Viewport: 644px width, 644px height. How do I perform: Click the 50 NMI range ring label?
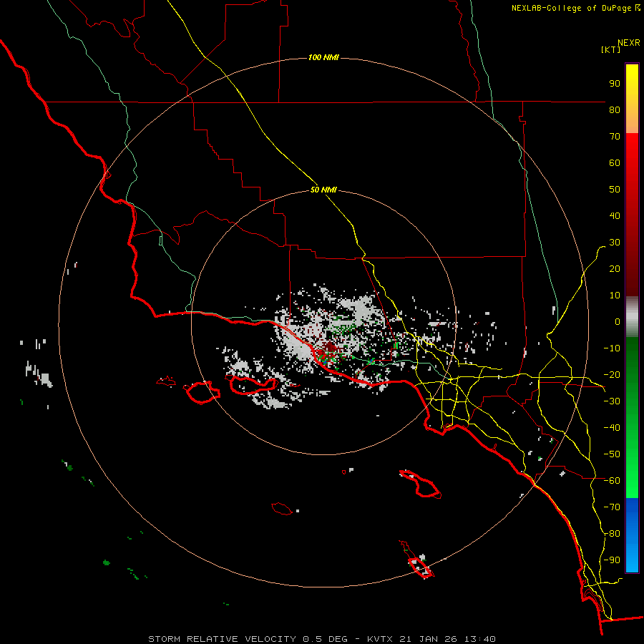coord(323,190)
